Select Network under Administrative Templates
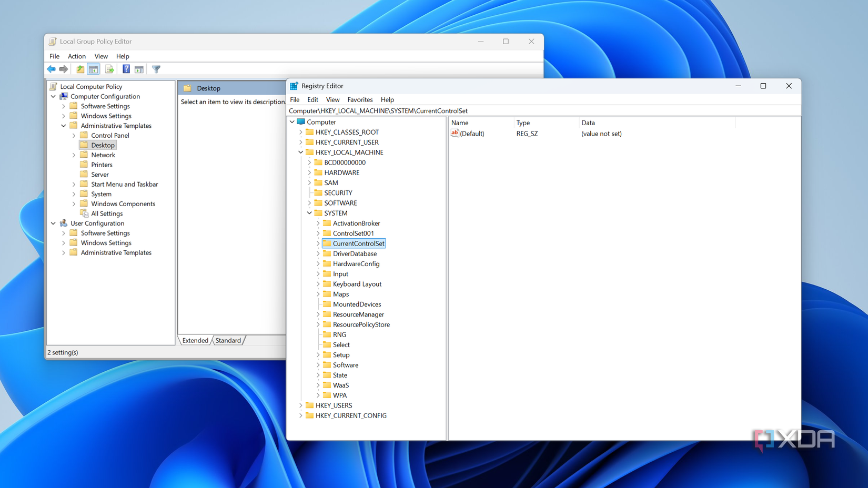 coord(103,155)
